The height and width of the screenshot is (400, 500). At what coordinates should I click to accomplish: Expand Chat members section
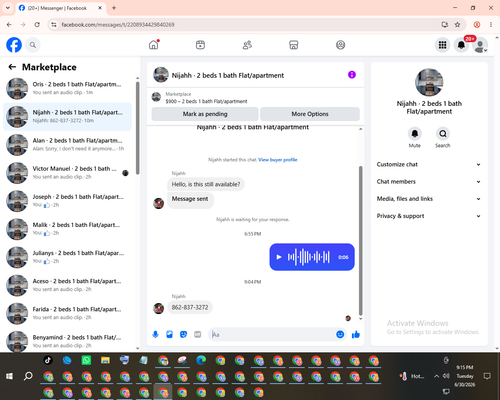pyautogui.click(x=429, y=182)
